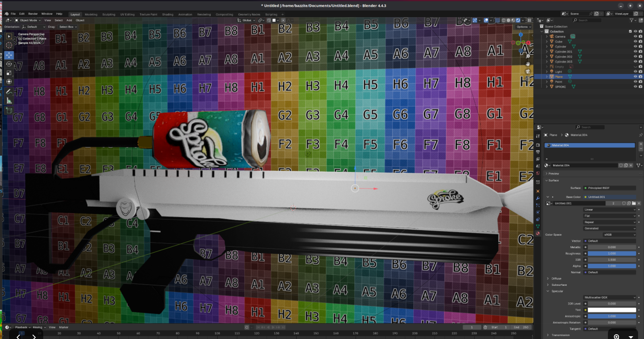The height and width of the screenshot is (339, 644).
Task: Switch to the Modeling workspace tab
Action: tap(91, 14)
